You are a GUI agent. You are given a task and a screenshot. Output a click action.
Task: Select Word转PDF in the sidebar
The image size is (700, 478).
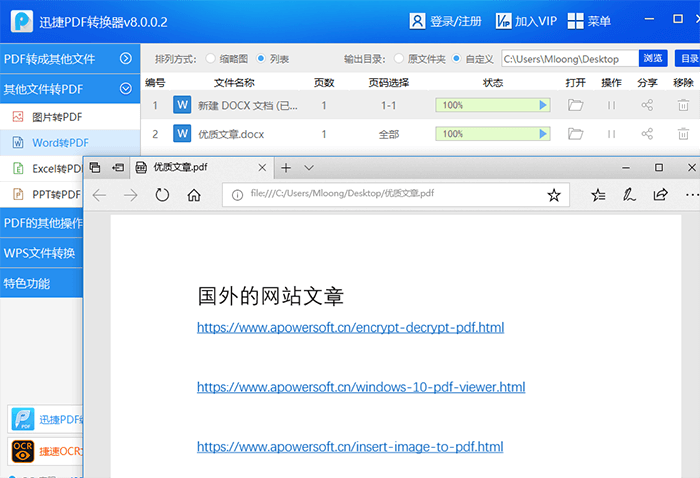pyautogui.click(x=70, y=143)
